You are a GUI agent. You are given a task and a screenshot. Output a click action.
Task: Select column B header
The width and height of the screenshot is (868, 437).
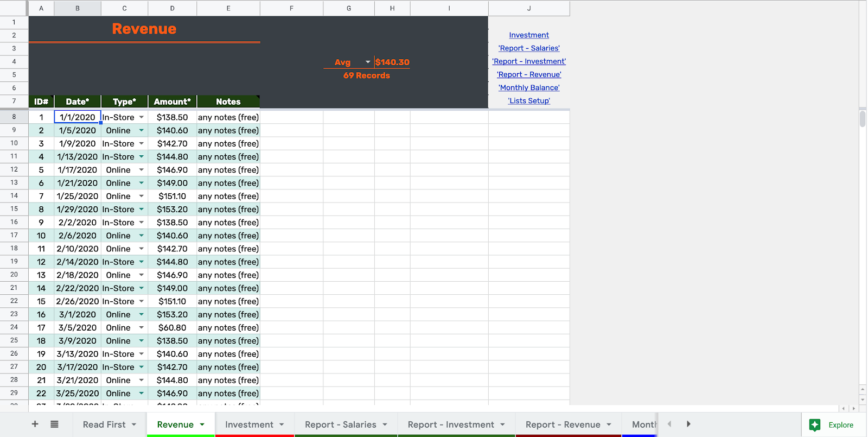tap(78, 8)
